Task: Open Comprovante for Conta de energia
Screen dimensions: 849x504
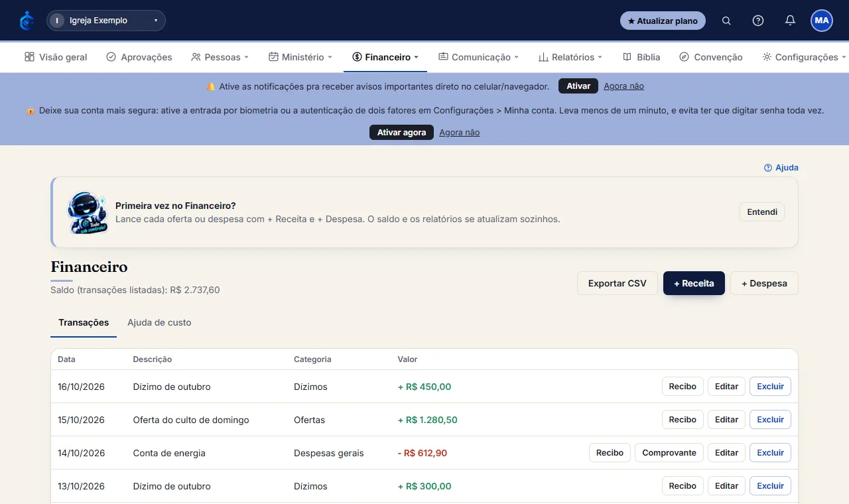Action: [x=669, y=453]
